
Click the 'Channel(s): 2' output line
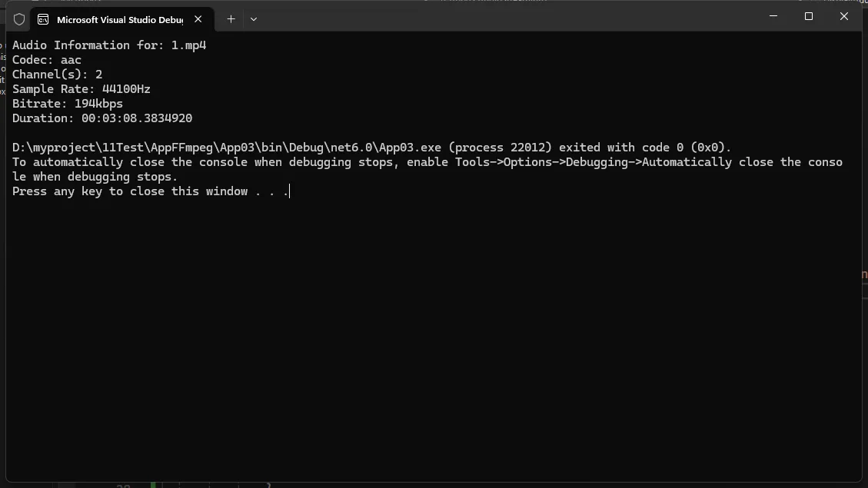click(57, 75)
